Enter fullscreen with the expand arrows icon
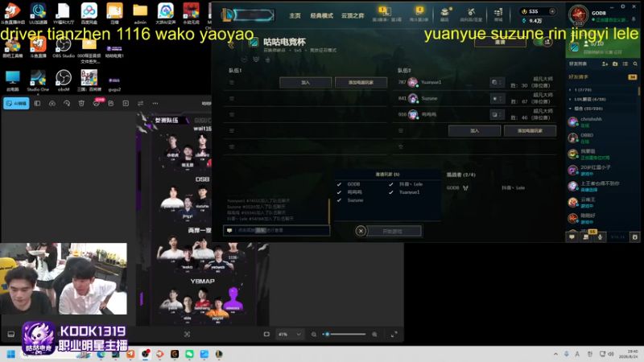This screenshot has width=644, height=362. tap(394, 334)
